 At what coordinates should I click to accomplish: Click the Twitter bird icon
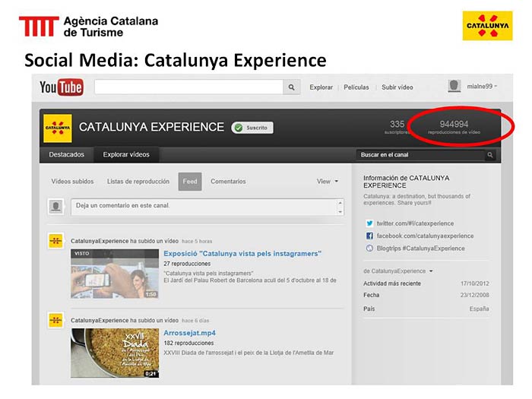click(x=369, y=223)
